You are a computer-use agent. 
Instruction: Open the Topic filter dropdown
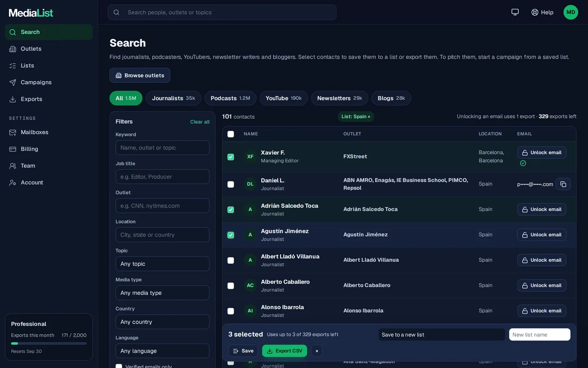click(163, 264)
